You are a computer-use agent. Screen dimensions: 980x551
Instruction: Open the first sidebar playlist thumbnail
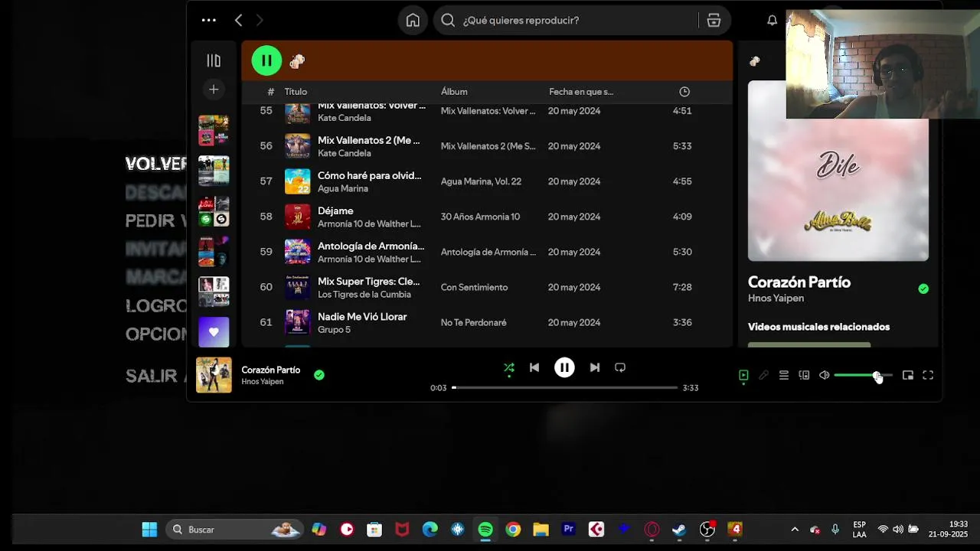click(214, 130)
